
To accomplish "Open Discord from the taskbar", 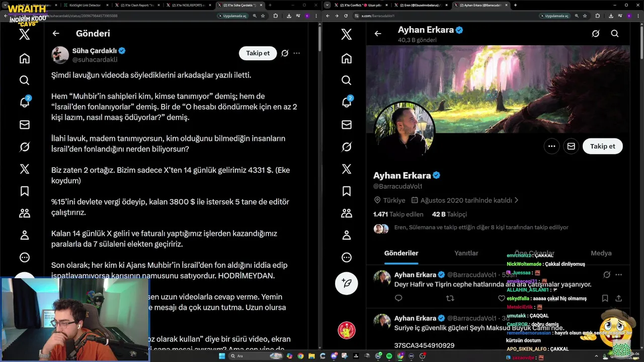I will (x=334, y=356).
